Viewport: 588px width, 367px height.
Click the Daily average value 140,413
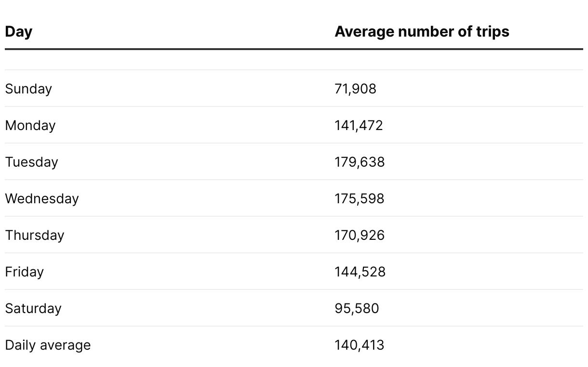360,345
